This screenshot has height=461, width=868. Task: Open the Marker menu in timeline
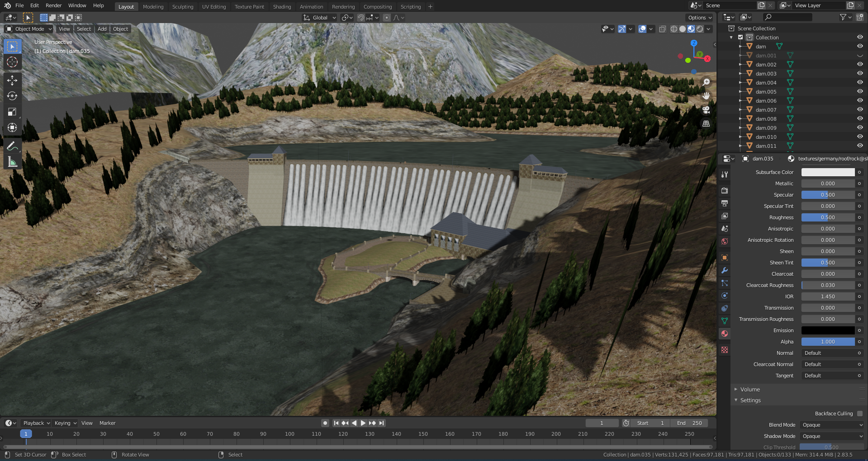click(x=107, y=423)
